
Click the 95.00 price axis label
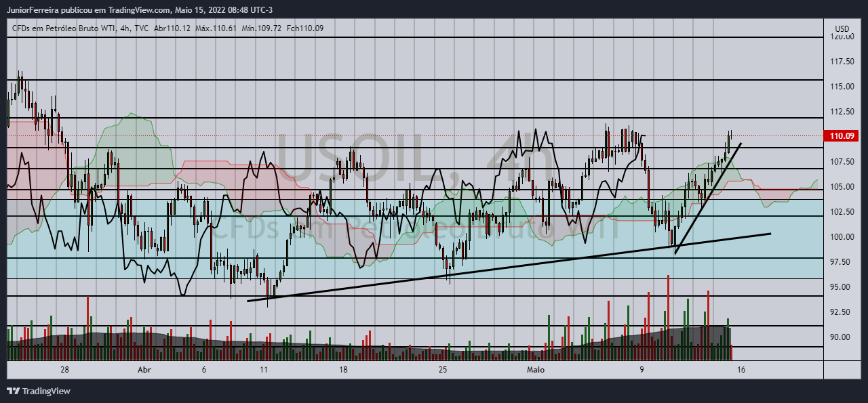pos(842,287)
